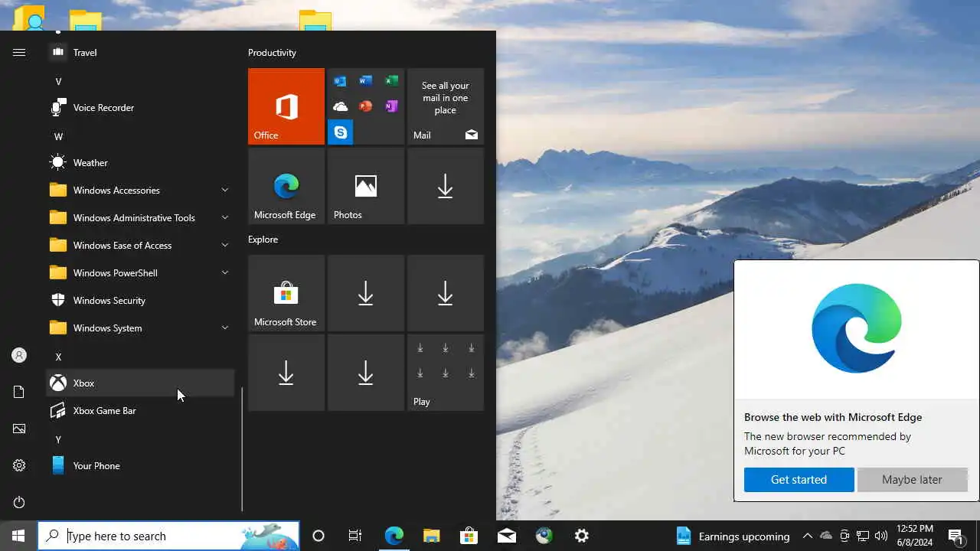This screenshot has height=551, width=980.
Task: Click the Explore group heading
Action: coord(263,240)
